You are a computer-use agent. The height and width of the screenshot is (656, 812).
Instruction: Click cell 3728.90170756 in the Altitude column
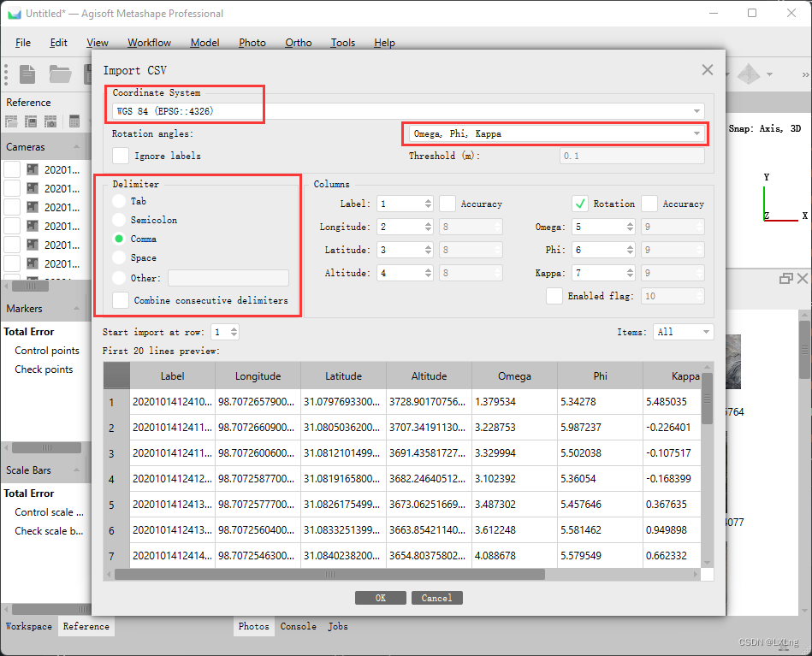point(429,402)
